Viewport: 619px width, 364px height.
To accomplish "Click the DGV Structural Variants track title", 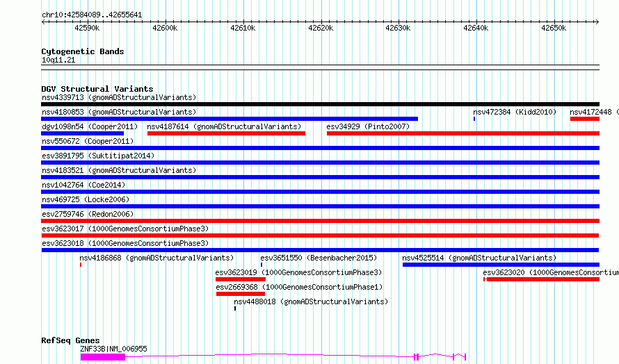I will click(x=97, y=89).
